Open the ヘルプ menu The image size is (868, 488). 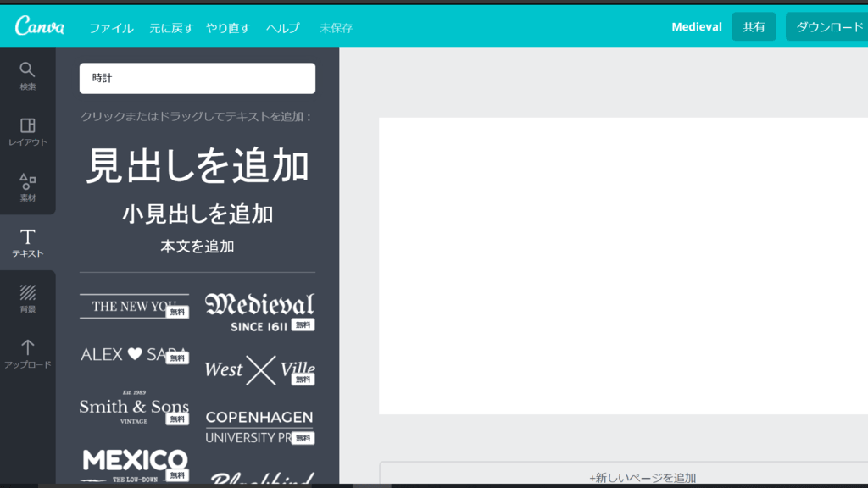[x=283, y=28]
